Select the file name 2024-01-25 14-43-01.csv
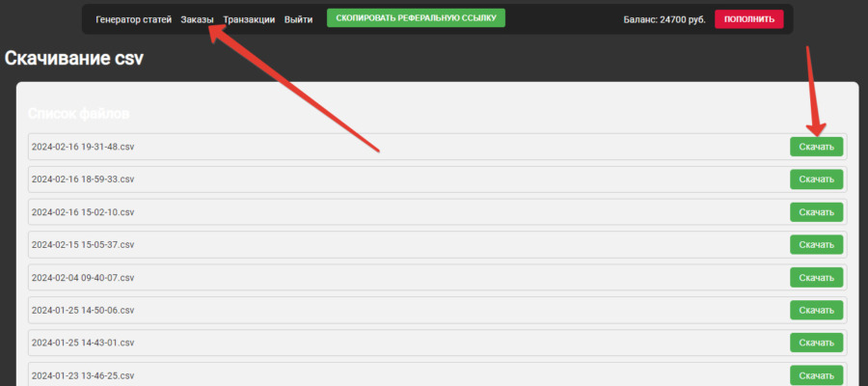868x386 pixels. pyautogui.click(x=83, y=343)
